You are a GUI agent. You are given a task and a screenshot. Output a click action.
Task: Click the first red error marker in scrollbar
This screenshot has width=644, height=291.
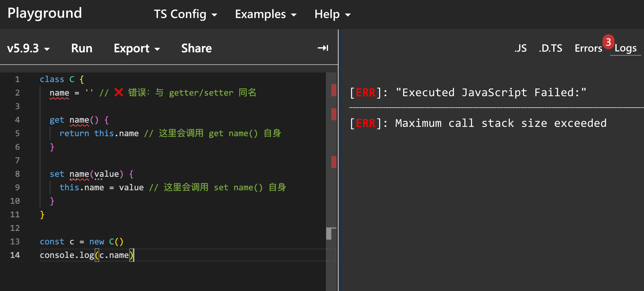click(333, 90)
